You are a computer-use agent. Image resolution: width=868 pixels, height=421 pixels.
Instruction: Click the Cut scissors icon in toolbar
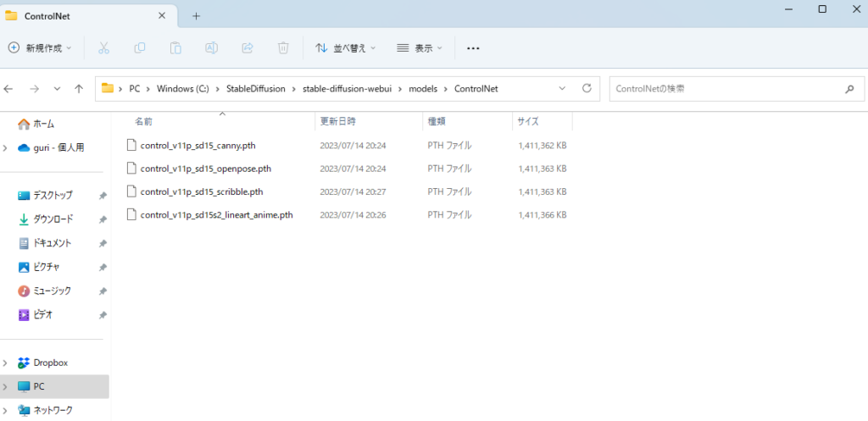(104, 48)
